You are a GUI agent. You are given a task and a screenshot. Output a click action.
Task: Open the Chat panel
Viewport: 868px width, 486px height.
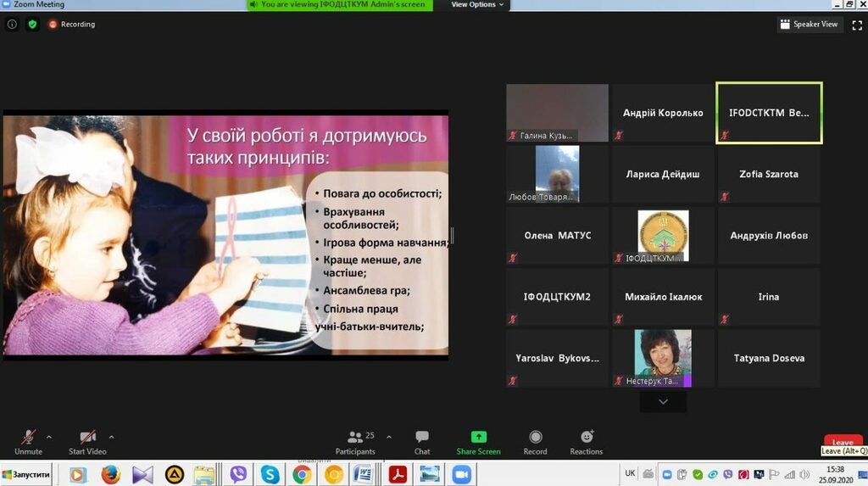(422, 439)
